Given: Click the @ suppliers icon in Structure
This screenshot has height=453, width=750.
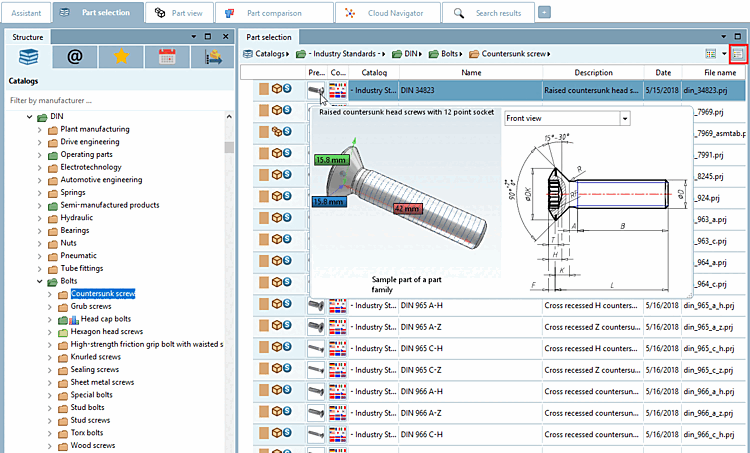Looking at the screenshot, I should coord(74,57).
